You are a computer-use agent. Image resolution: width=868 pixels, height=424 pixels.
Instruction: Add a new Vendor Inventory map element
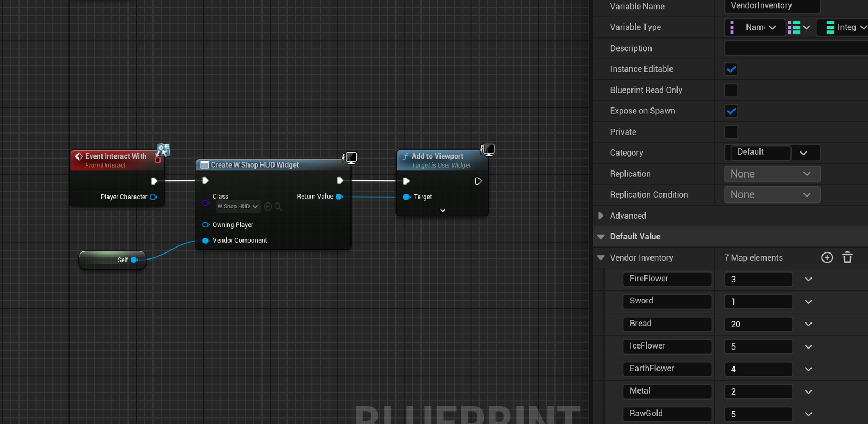(827, 258)
